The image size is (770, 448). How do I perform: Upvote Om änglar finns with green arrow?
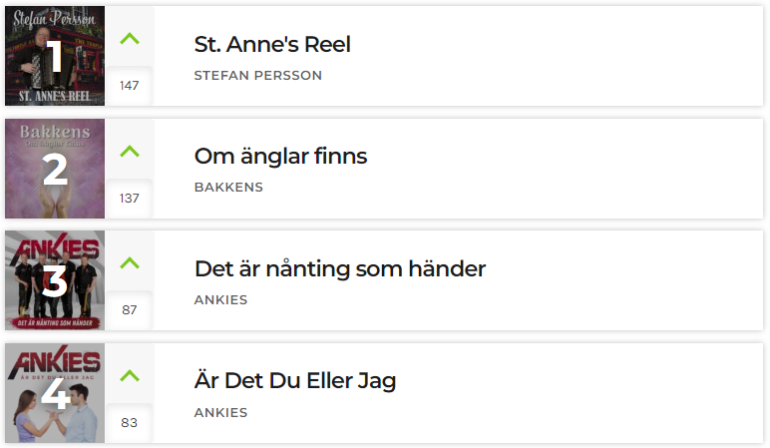130,151
